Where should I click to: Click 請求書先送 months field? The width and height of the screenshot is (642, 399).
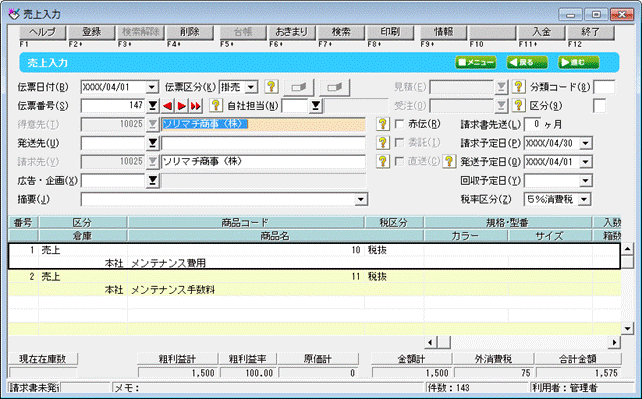[532, 124]
